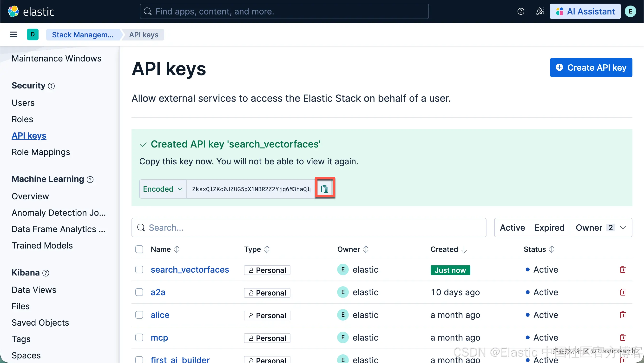The image size is (644, 363).
Task: Delete the search_vectorfaces API key
Action: click(x=623, y=269)
